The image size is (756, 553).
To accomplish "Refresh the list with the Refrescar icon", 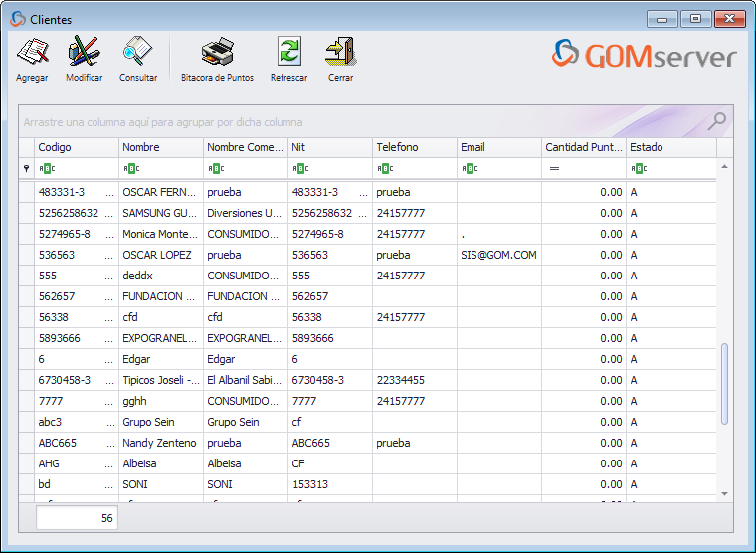I will click(x=288, y=51).
